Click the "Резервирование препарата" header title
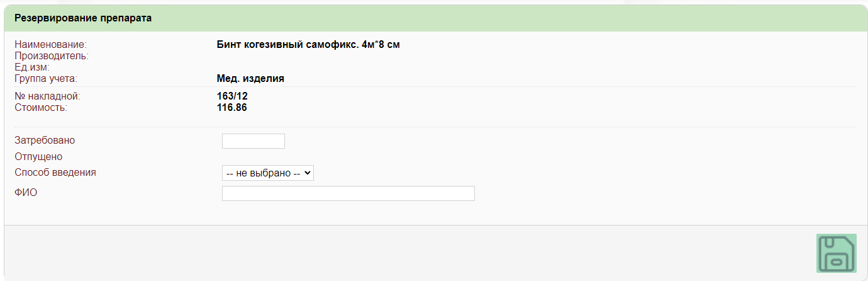This screenshot has width=868, height=281. (83, 18)
